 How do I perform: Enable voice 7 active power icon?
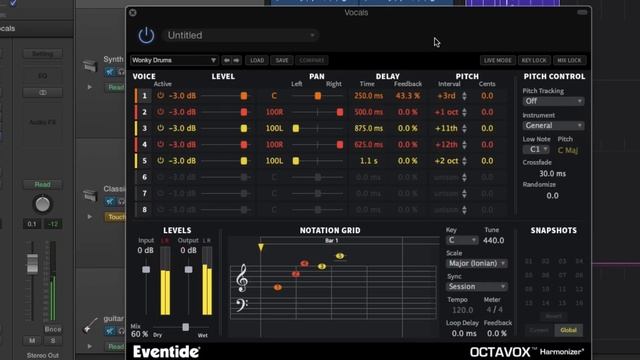pyautogui.click(x=160, y=193)
